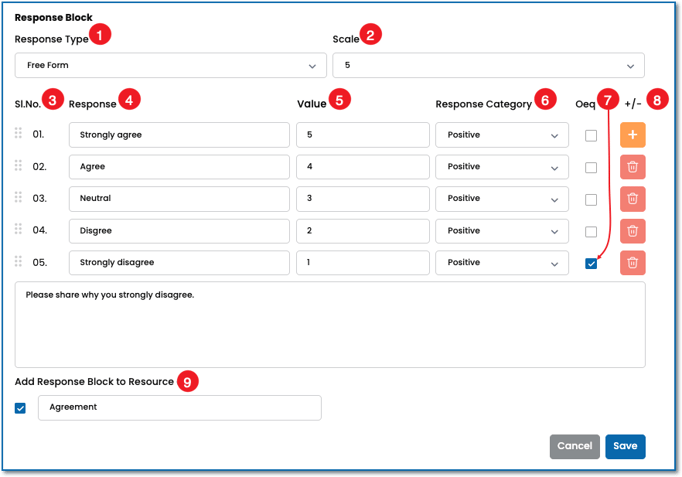Screen dimensions: 682x477
Task: Delete the Agree response row
Action: 632,167
